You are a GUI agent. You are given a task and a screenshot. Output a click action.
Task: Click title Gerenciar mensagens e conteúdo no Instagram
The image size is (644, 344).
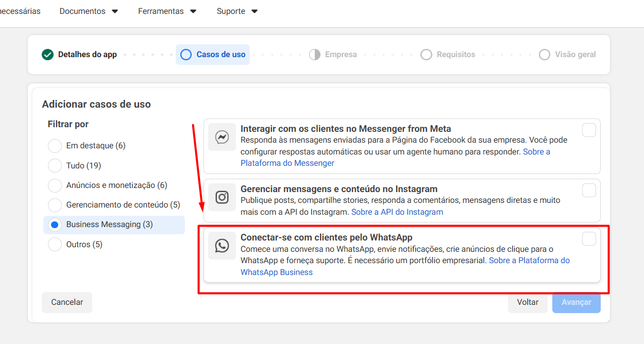click(x=339, y=189)
